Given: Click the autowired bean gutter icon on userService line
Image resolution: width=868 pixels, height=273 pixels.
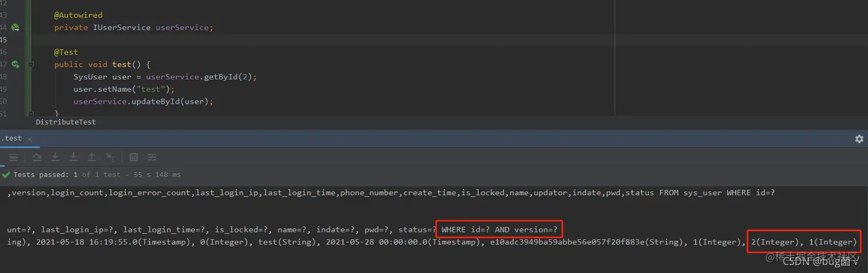Looking at the screenshot, I should pyautogui.click(x=15, y=28).
